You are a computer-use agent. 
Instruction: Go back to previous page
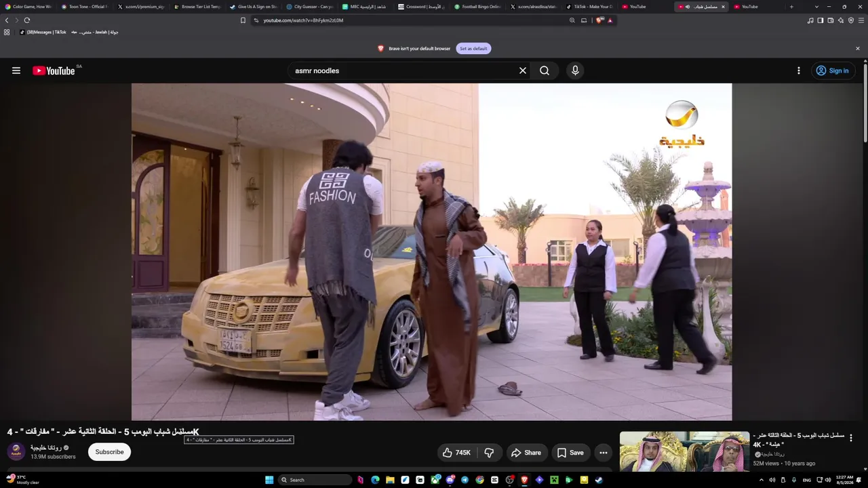pos(7,20)
